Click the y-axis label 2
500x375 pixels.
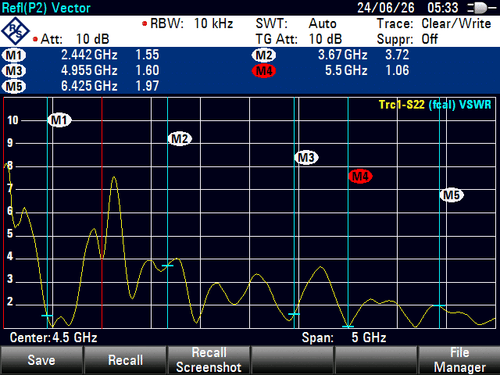pos(10,302)
